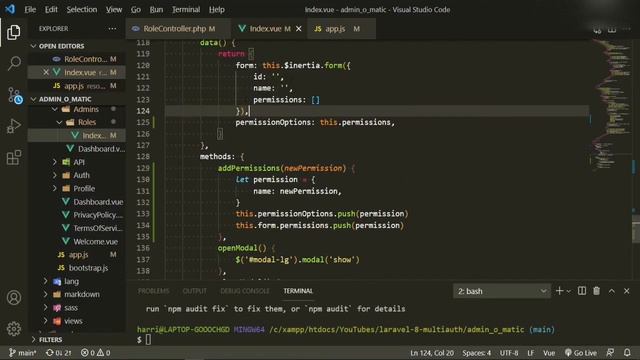
Task: Open editor more actions ellipsis
Action: tap(627, 29)
